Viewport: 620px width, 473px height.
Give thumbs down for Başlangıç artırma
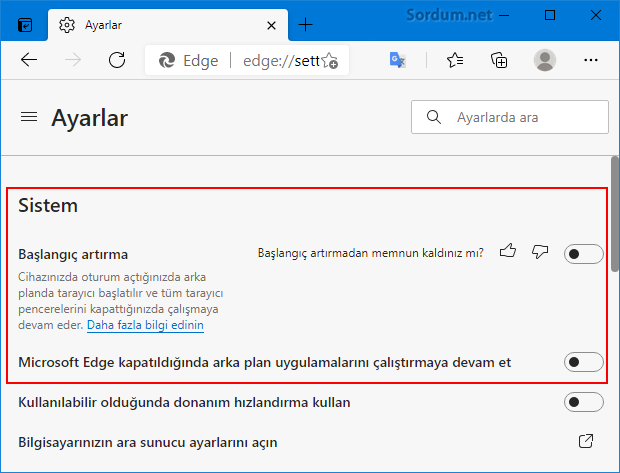click(540, 251)
